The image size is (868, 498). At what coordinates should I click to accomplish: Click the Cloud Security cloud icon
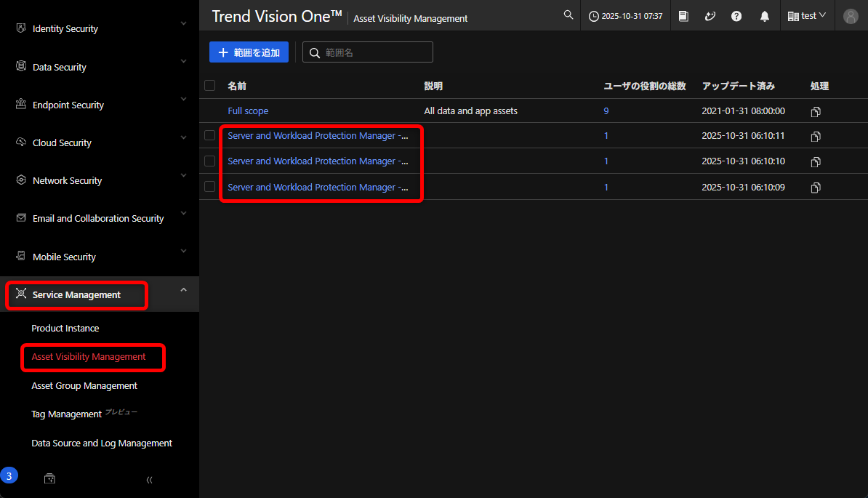pos(21,142)
